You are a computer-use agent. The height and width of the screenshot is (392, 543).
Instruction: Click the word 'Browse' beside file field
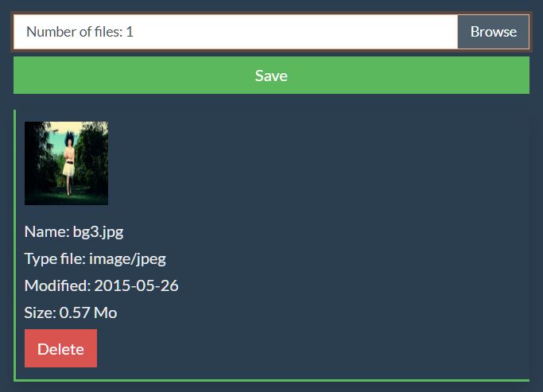pos(494,32)
